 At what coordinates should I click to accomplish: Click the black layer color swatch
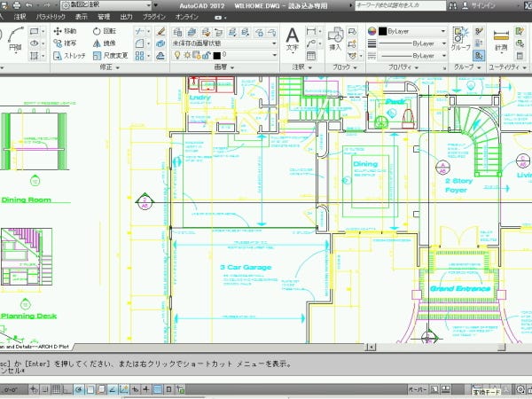[217, 54]
